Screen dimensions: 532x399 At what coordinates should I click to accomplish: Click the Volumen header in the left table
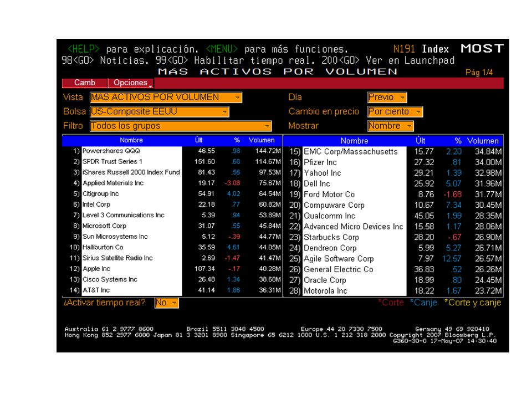click(x=261, y=140)
